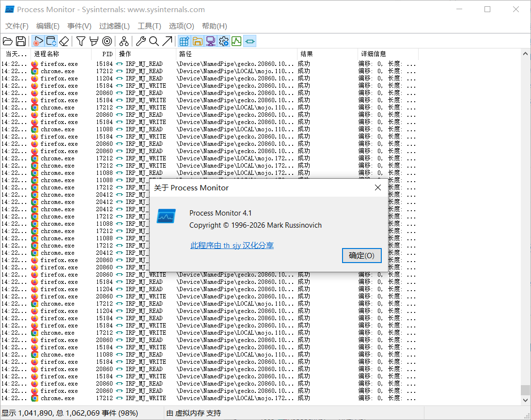Click the wrench icon in the toolbar

[141, 41]
